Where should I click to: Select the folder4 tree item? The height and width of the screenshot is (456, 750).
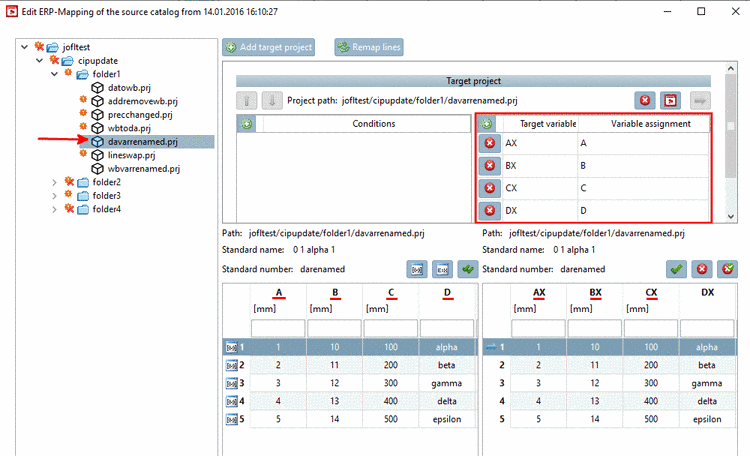coord(107,209)
